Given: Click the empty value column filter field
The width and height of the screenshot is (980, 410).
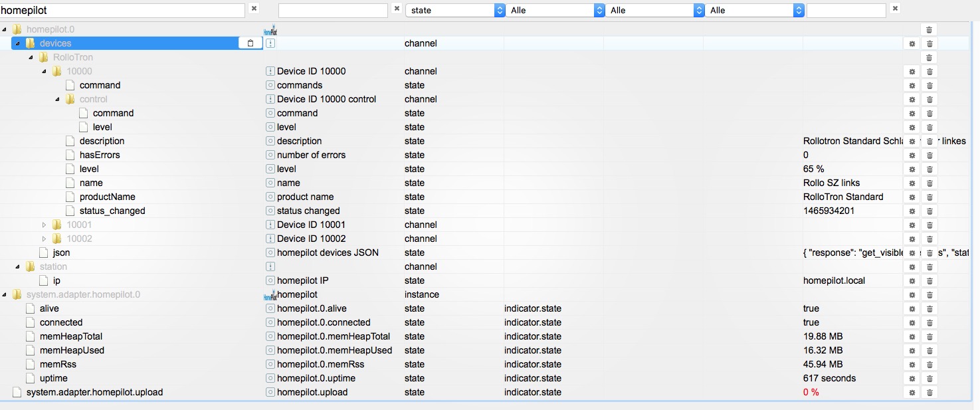Looking at the screenshot, I should click(846, 11).
